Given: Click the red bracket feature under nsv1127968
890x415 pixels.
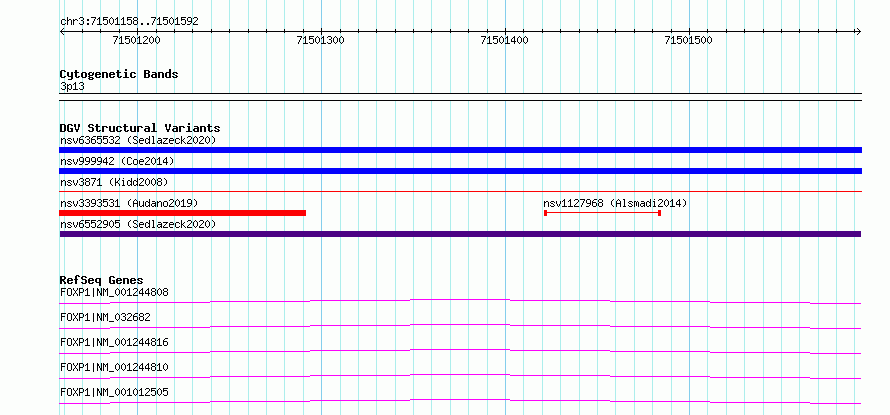Looking at the screenshot, I should tap(602, 213).
